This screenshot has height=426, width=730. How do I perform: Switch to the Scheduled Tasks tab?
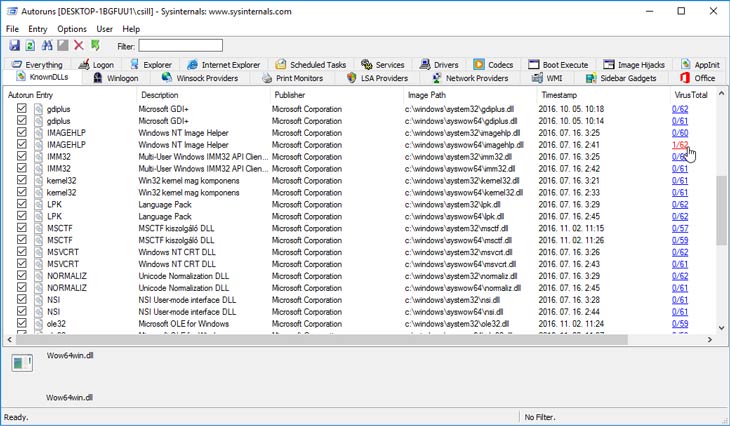[x=311, y=65]
